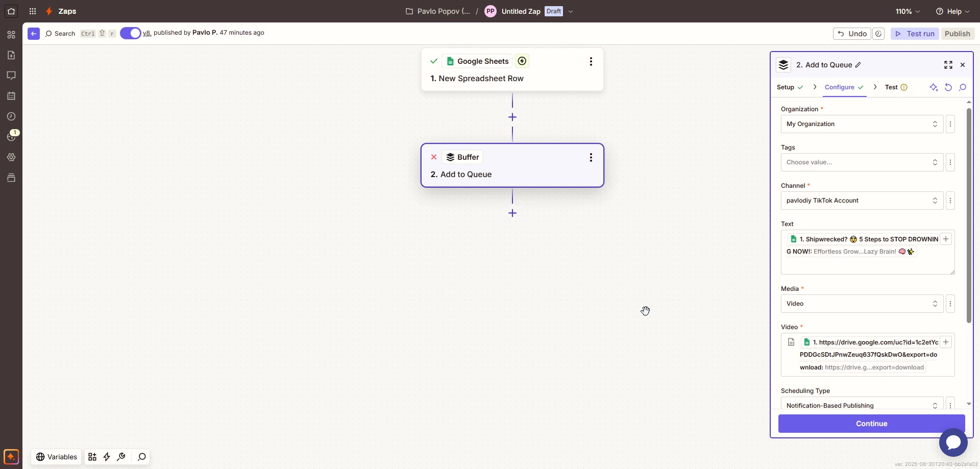Image resolution: width=980 pixels, height=469 pixels.
Task: Open the Google Sheets step three-dot menu
Action: (591, 61)
